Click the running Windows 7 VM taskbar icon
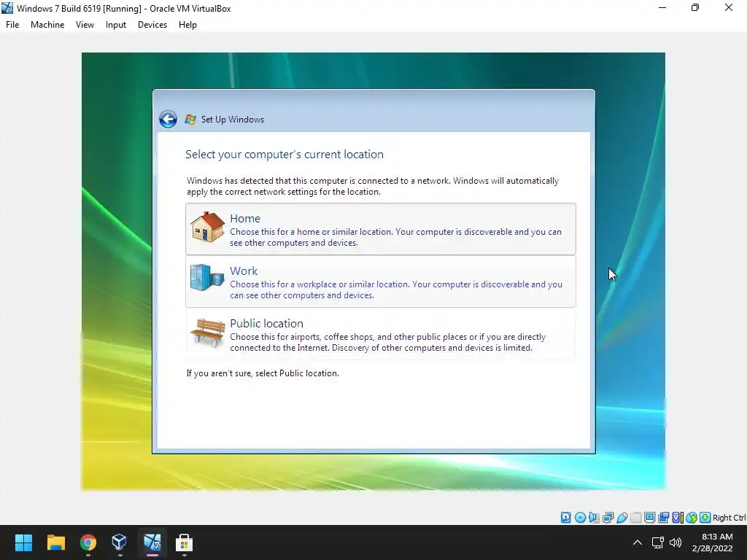The image size is (747, 560). (152, 542)
